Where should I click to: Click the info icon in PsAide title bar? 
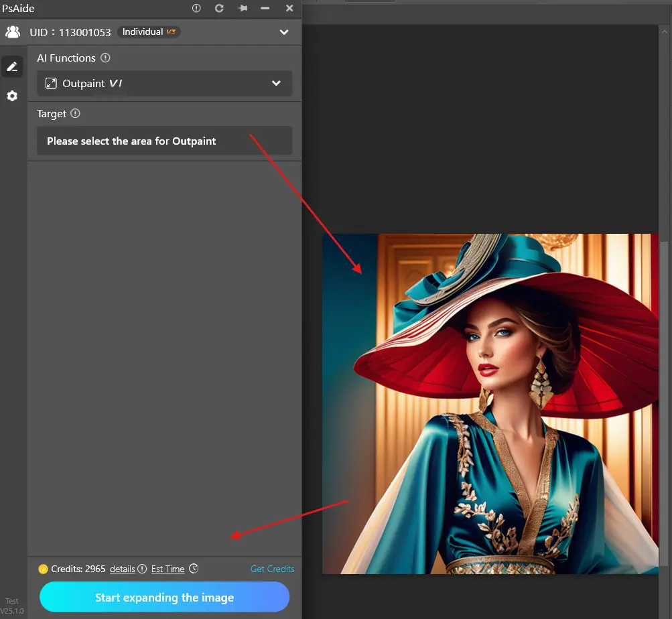click(x=196, y=8)
